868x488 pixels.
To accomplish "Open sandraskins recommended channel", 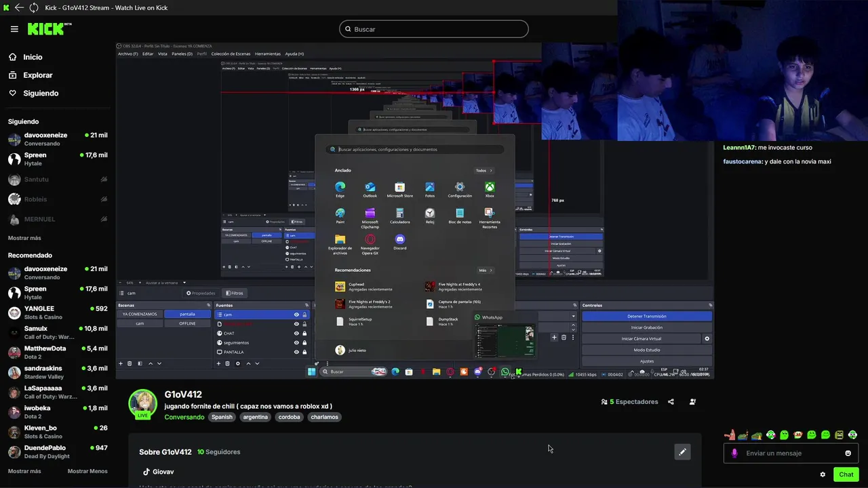I will (57, 372).
